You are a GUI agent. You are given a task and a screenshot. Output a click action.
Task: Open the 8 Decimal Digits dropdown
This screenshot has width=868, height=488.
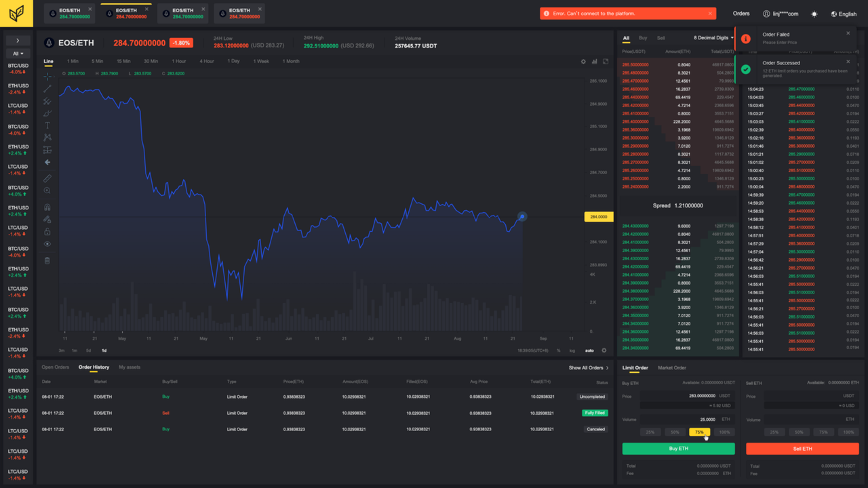[713, 38]
